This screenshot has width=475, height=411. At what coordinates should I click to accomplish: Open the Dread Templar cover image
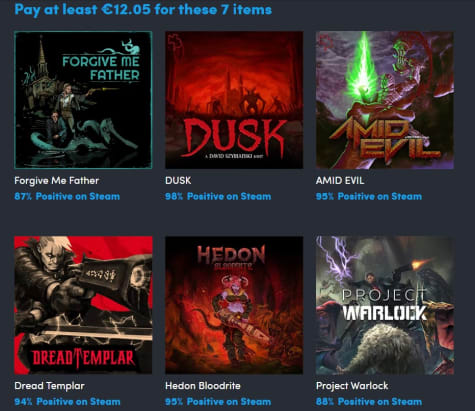click(x=83, y=305)
